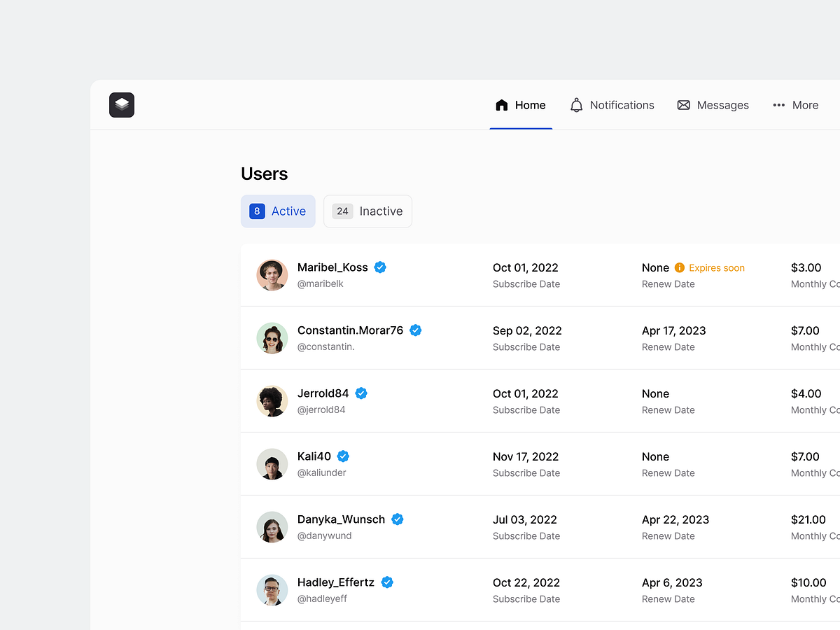840x630 pixels.
Task: Open @hadleyeff's profile handle
Action: point(323,599)
